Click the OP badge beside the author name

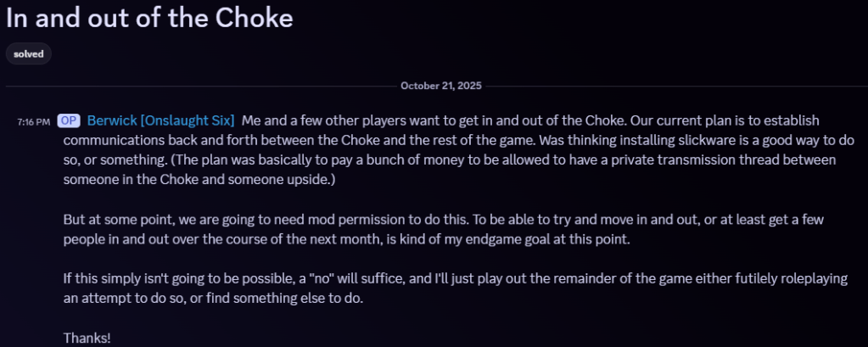pos(69,121)
